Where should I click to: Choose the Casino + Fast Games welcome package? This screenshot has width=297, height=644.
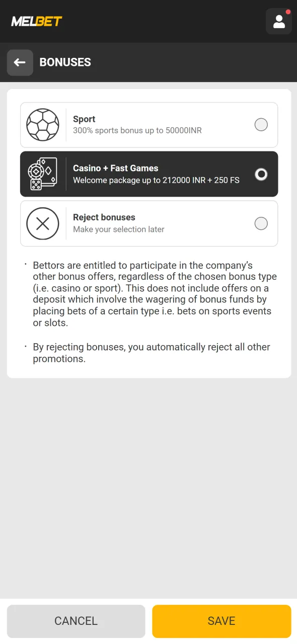click(x=149, y=174)
